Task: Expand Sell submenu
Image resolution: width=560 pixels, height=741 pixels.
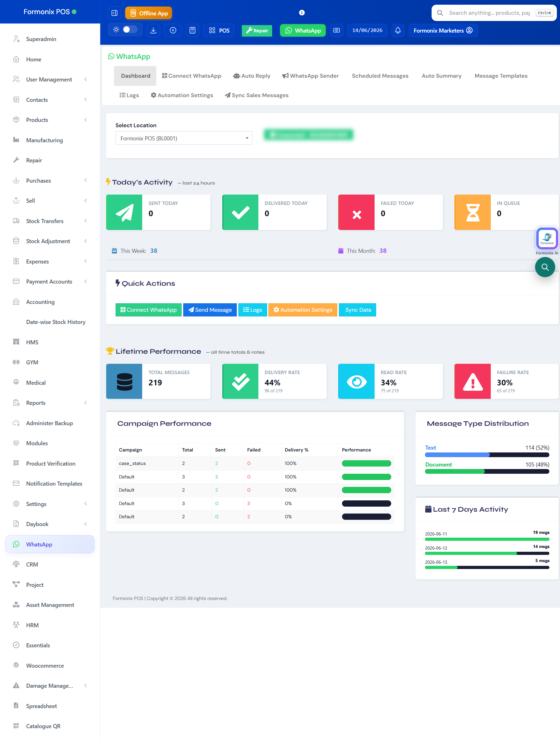Action: [x=50, y=201]
